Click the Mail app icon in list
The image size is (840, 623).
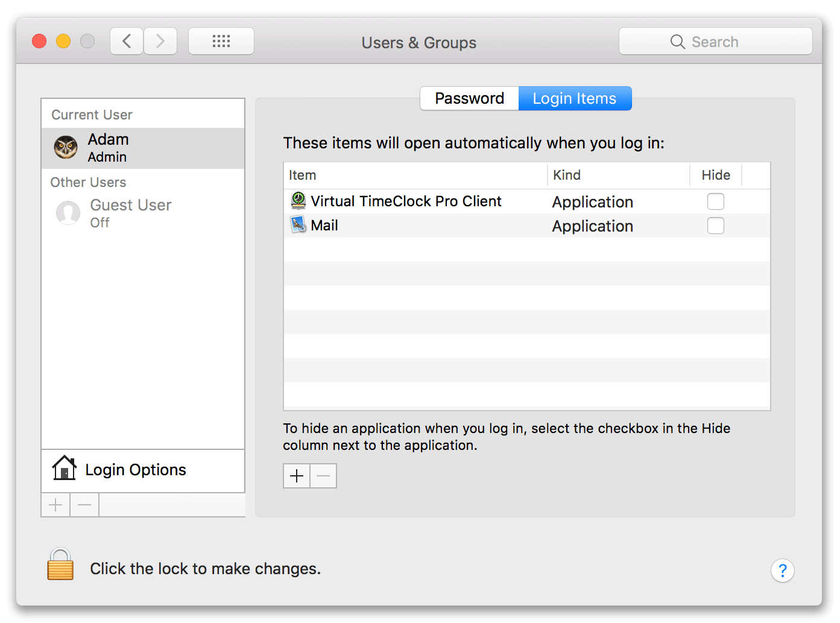click(x=298, y=225)
